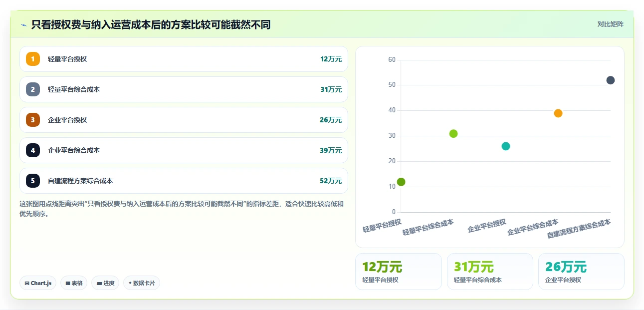Viewport: 644px width, 310px height.
Task: Click the panel title heading text
Action: click(x=151, y=24)
